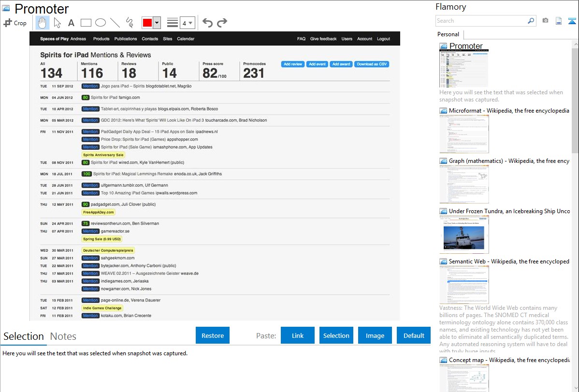The height and width of the screenshot is (392, 579).
Task: Click the Indie Games Challenge tag
Action: pos(102,308)
